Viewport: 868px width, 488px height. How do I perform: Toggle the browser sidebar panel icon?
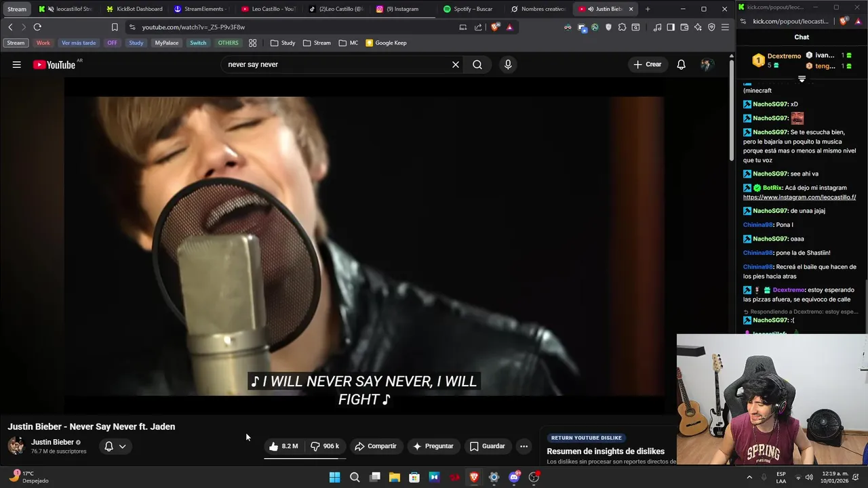[x=671, y=27]
